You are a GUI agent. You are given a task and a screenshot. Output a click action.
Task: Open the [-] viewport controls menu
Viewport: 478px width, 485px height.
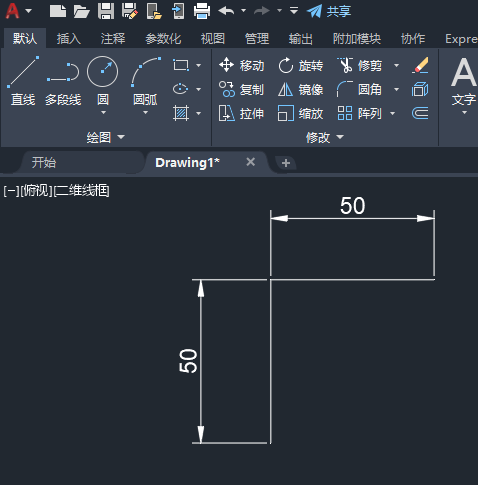pyautogui.click(x=11, y=191)
